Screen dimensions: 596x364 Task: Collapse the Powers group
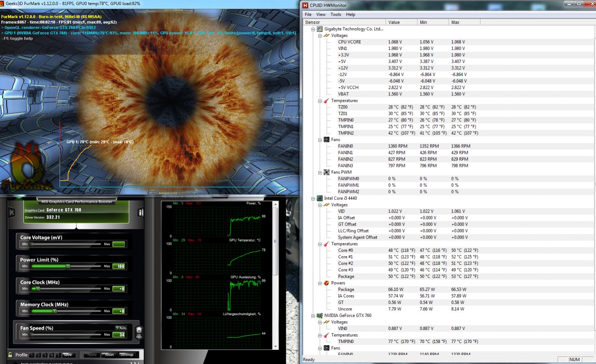coord(320,284)
